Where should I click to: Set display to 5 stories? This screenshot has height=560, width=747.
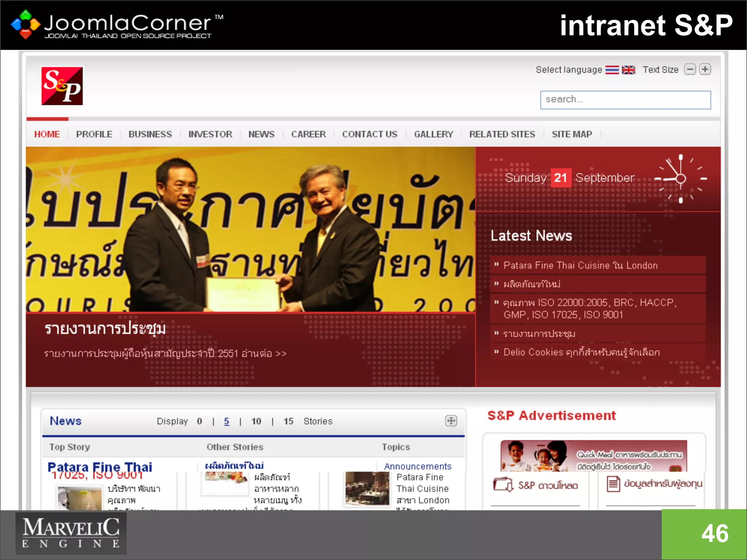[x=227, y=421]
